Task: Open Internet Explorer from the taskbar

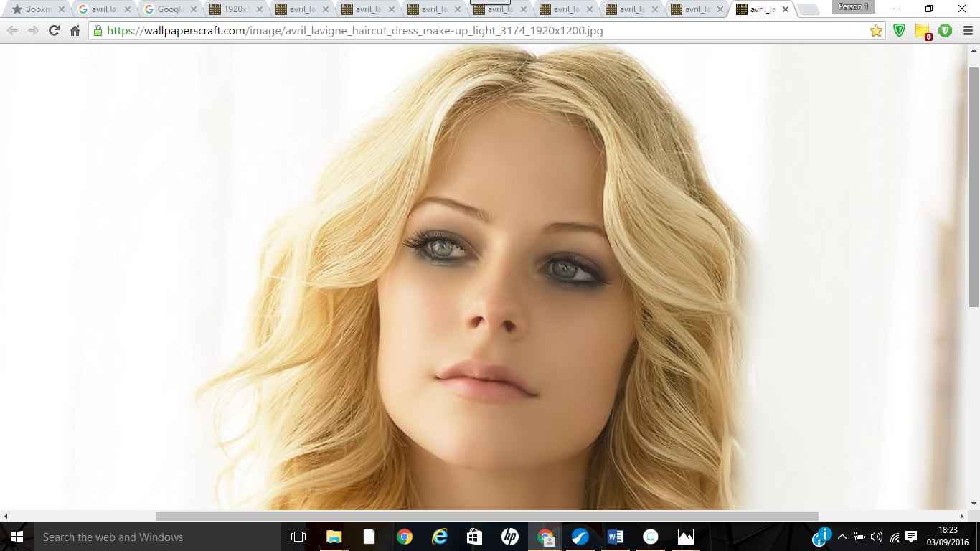Action: (440, 537)
